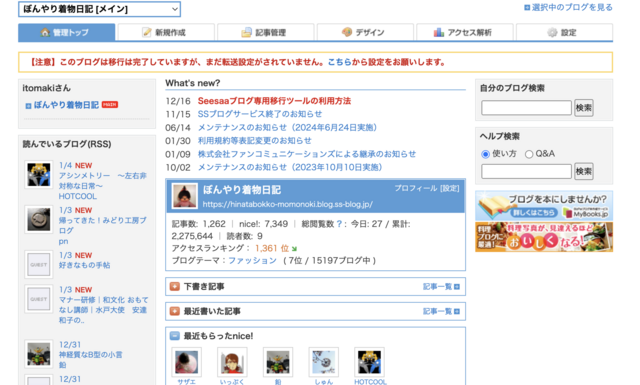The width and height of the screenshot is (640, 385).
Task: Open the デザイン tab
Action: coord(365,32)
